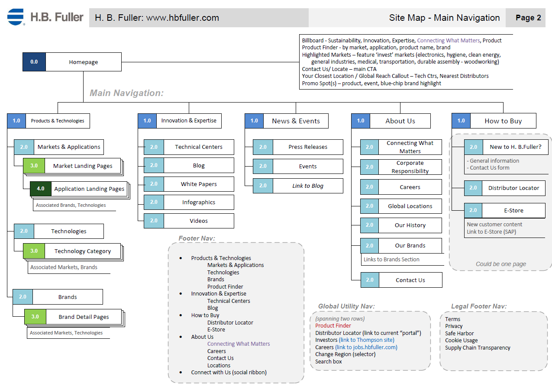The image size is (552, 392).
Task: Select the Videos box
Action: point(189,221)
